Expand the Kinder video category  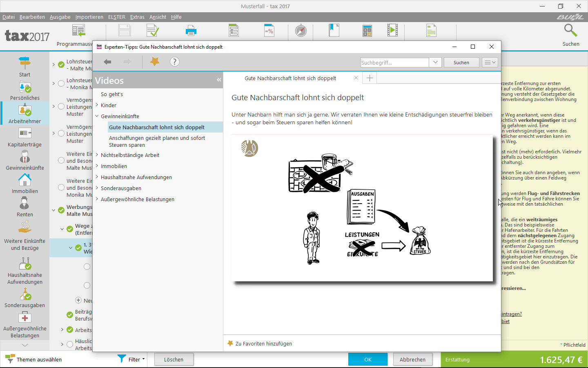click(x=97, y=105)
